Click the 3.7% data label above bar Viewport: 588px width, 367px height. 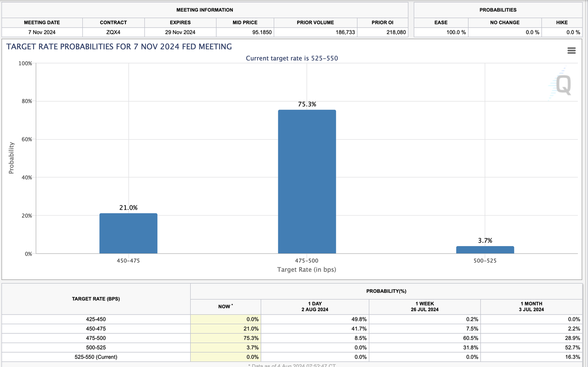485,241
